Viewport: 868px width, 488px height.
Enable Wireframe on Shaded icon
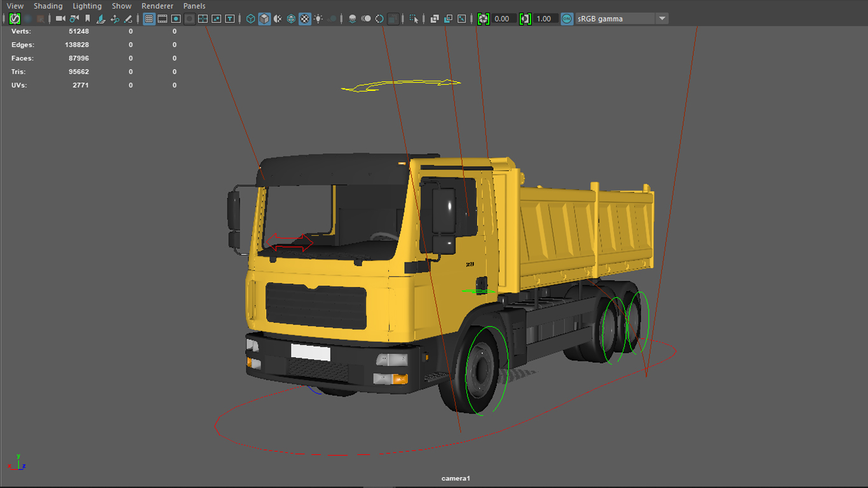291,18
